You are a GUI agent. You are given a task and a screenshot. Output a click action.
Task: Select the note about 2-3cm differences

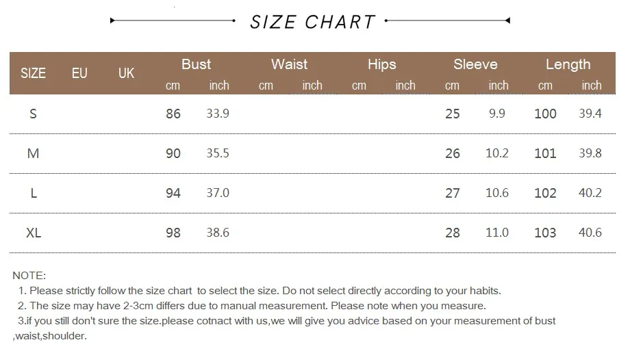point(252,306)
